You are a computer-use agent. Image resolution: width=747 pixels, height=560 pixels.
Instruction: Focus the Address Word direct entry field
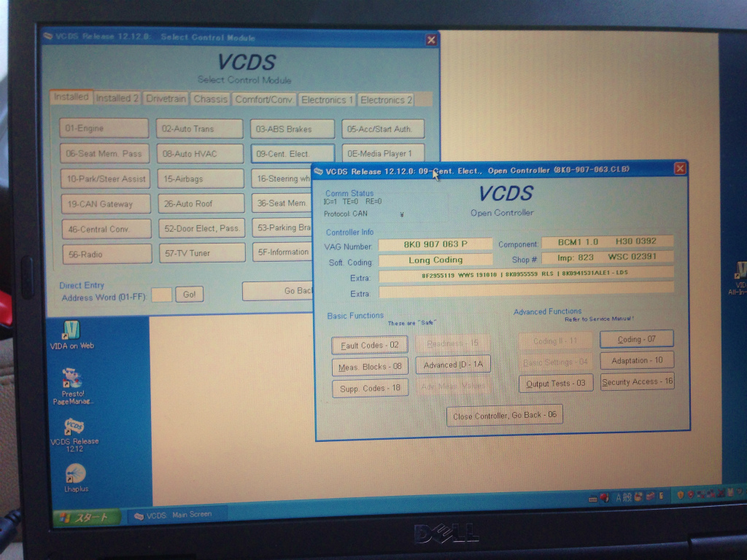pos(161,295)
